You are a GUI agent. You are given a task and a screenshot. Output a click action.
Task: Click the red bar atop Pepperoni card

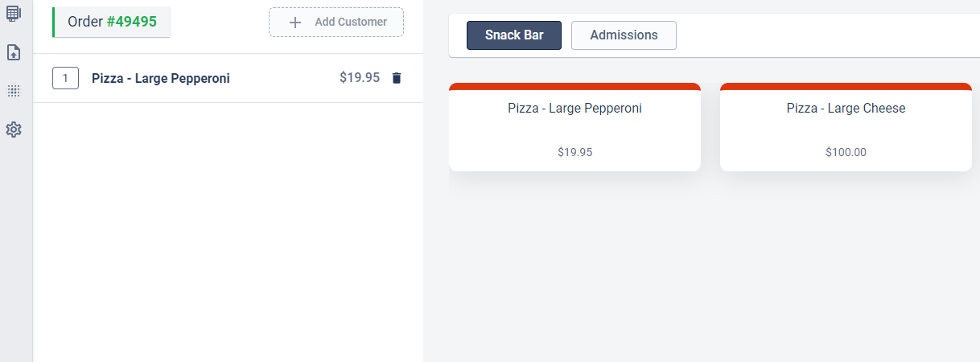[x=574, y=86]
